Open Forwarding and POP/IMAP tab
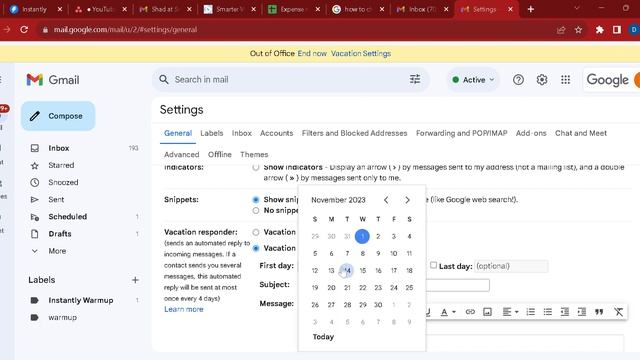 coord(462,133)
